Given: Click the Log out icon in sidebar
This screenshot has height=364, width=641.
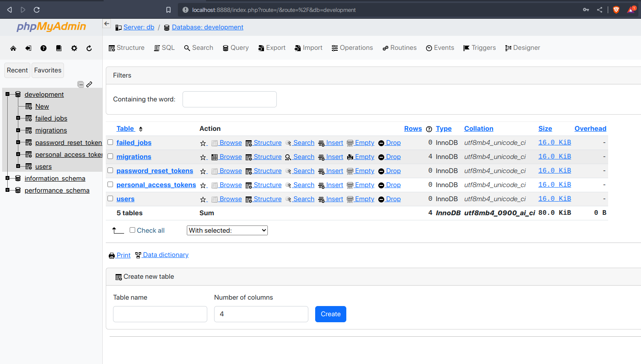Looking at the screenshot, I should (x=28, y=48).
